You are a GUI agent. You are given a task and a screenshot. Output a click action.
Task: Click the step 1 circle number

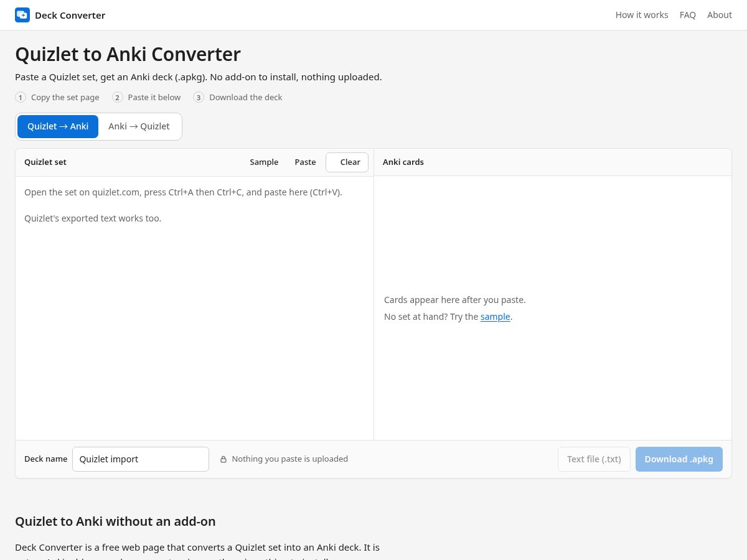(21, 97)
